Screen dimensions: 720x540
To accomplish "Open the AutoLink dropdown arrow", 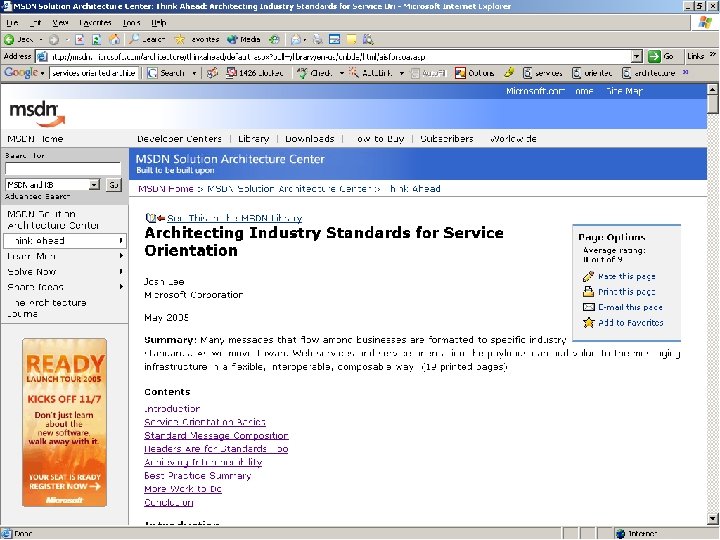I will click(401, 73).
